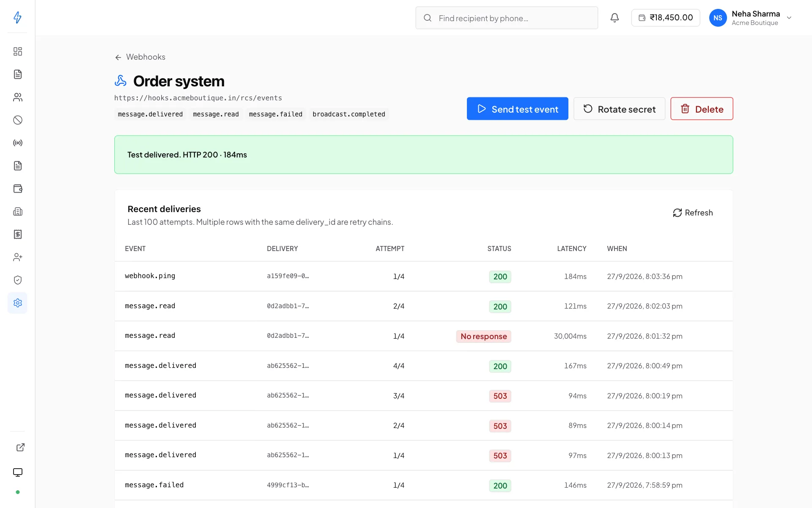
Task: Open the settings gear sidebar icon
Action: 17,303
